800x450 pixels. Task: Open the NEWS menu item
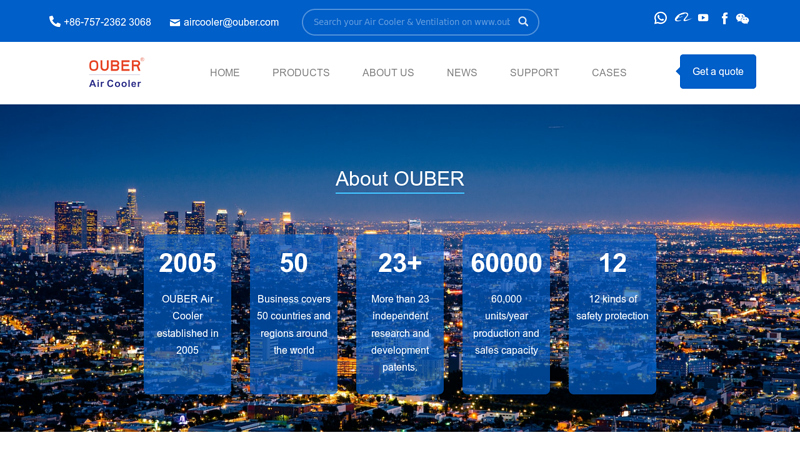tap(462, 72)
